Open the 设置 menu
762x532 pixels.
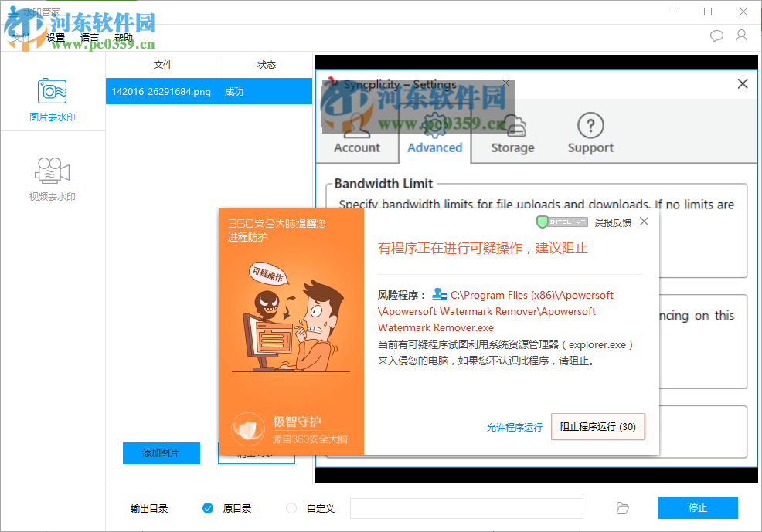(x=56, y=37)
